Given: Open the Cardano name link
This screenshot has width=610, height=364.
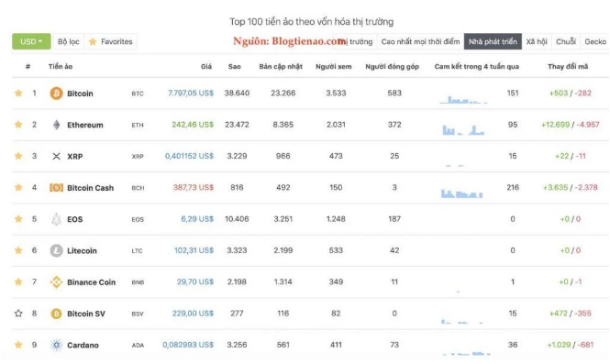Looking at the screenshot, I should pos(83,346).
